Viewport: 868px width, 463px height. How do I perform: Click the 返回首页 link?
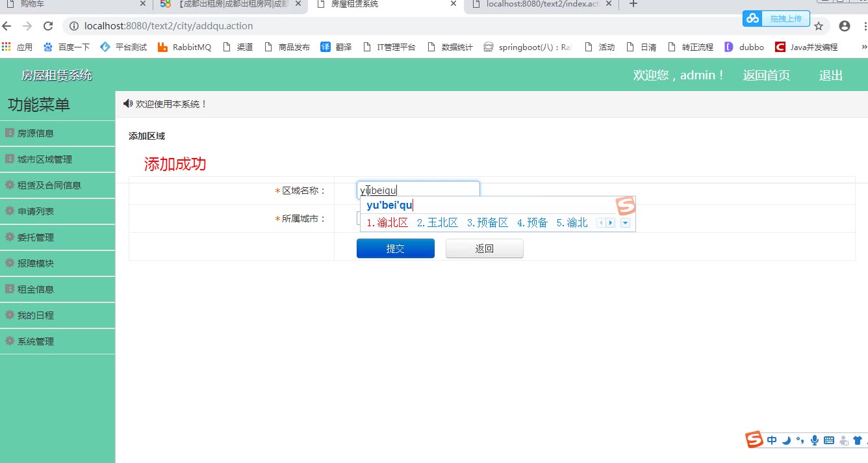[767, 75]
